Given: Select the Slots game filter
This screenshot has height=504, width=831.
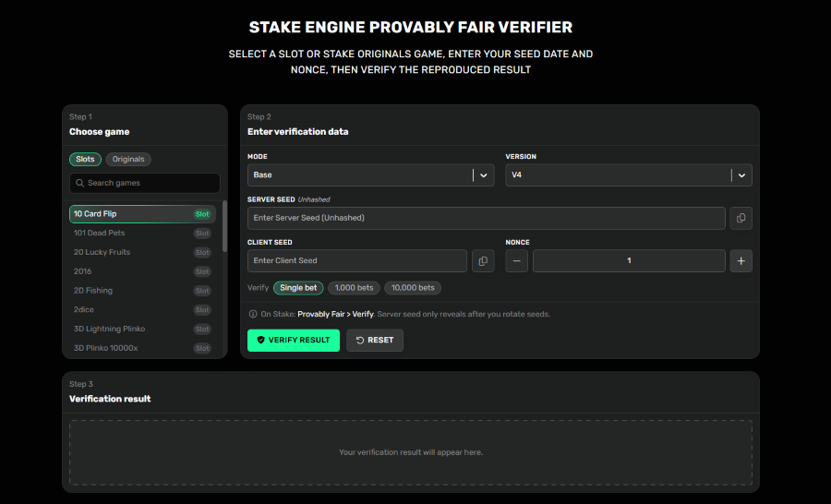Looking at the screenshot, I should (x=85, y=159).
